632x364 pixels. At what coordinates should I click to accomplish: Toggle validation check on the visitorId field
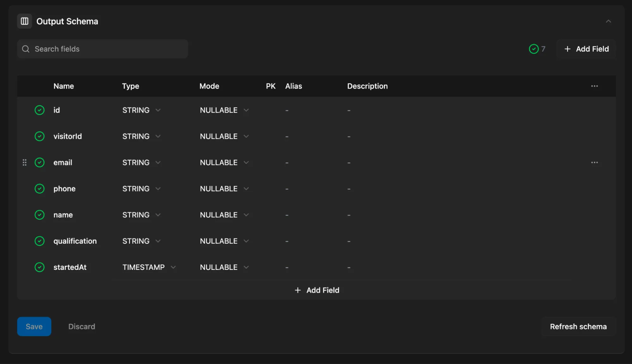click(x=40, y=136)
